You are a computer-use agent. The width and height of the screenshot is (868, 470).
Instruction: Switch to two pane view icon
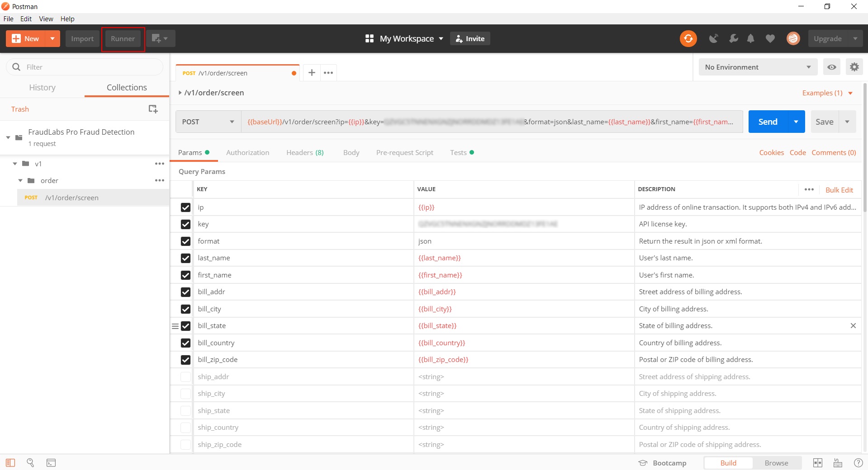[817, 463]
